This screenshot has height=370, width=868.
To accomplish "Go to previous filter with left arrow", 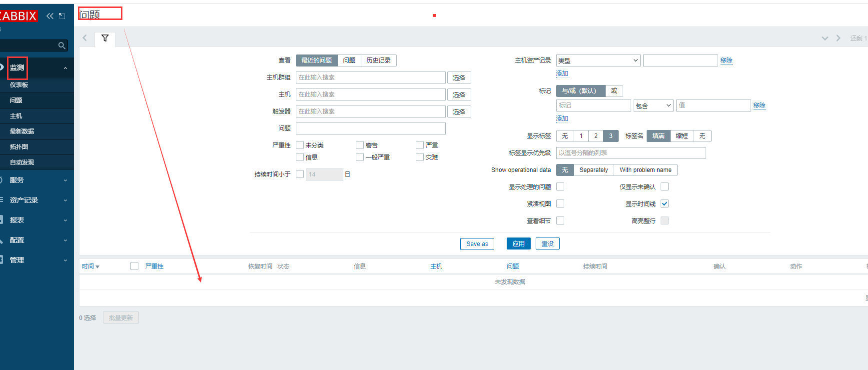I will coord(85,38).
